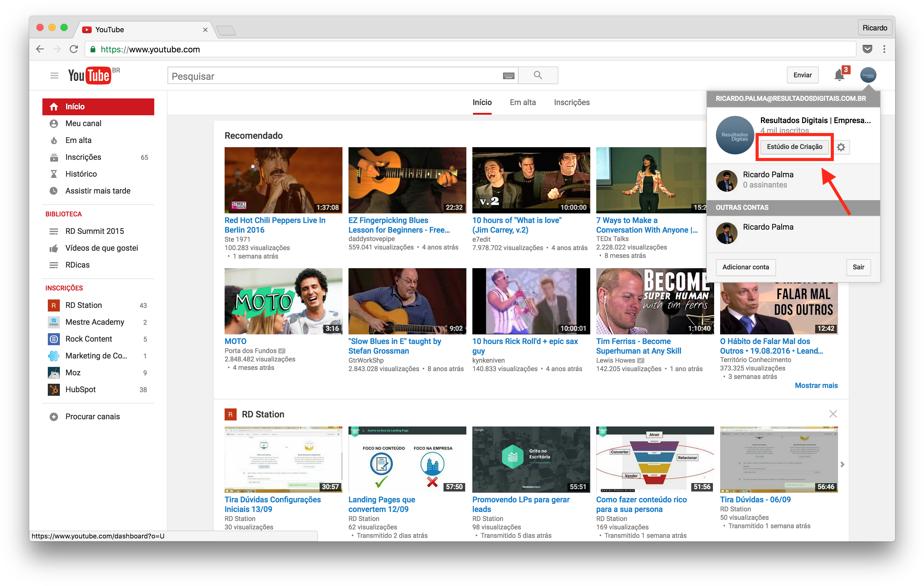Open the HubSpot channel from subscriptions
Screen dimensions: 924x586
[x=81, y=389]
